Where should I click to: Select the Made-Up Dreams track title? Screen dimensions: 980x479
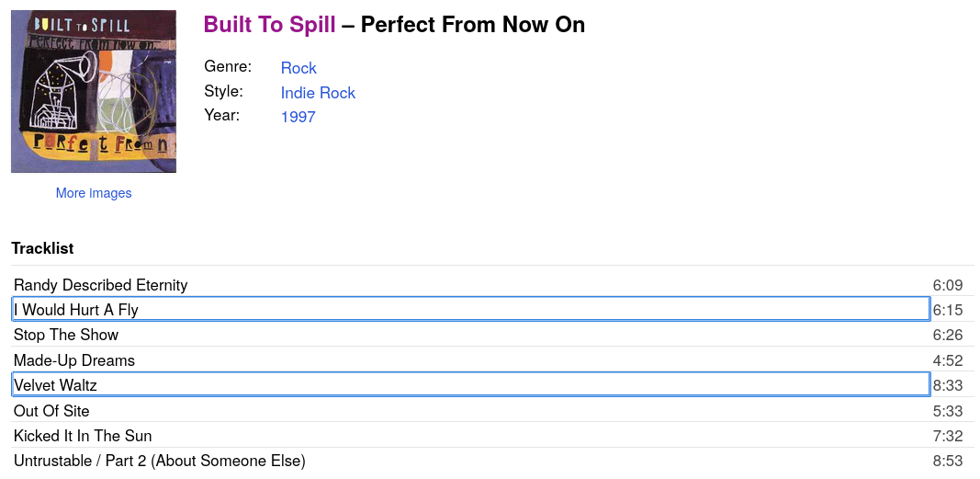click(74, 360)
